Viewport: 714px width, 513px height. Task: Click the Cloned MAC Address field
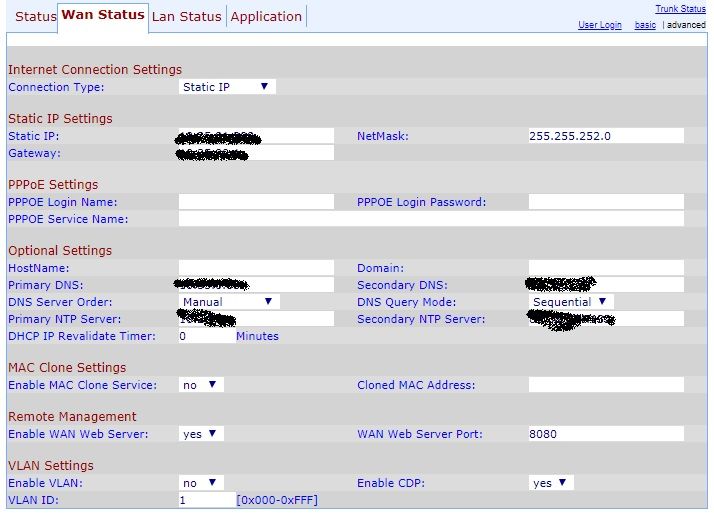point(606,385)
